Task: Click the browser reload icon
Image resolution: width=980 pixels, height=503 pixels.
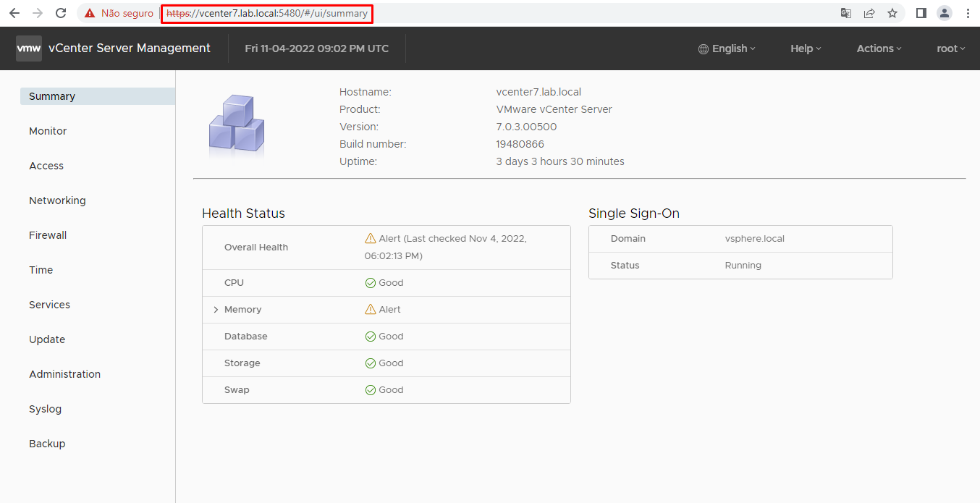Action: click(61, 13)
